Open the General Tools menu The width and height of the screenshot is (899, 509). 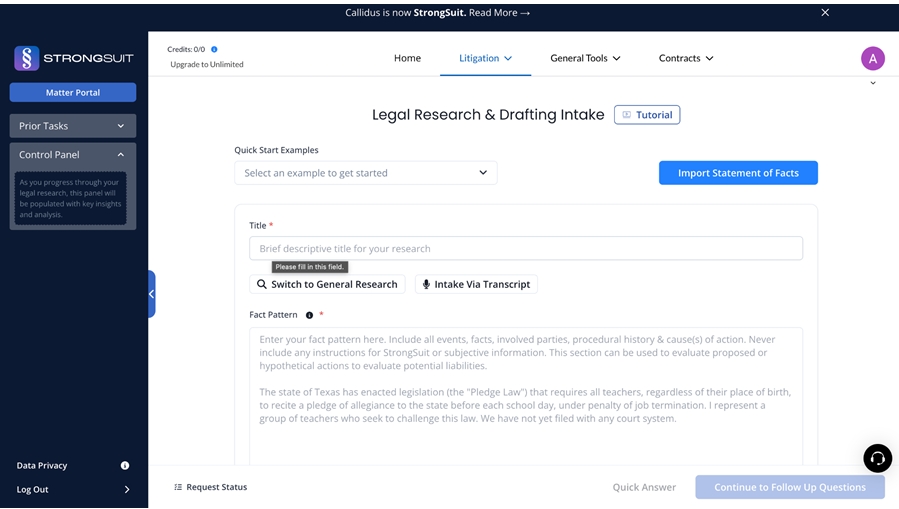pos(585,58)
